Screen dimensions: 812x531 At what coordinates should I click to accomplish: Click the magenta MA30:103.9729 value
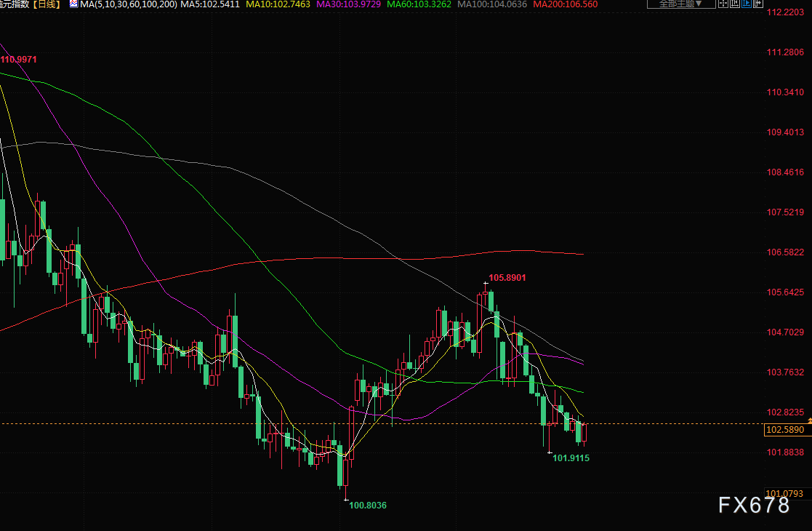(348, 4)
